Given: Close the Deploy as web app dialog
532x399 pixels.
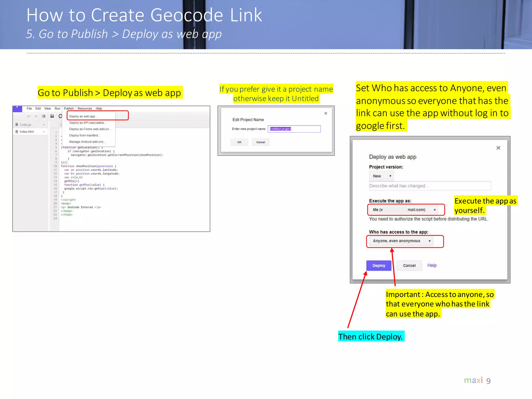Looking at the screenshot, I should click(498, 148).
